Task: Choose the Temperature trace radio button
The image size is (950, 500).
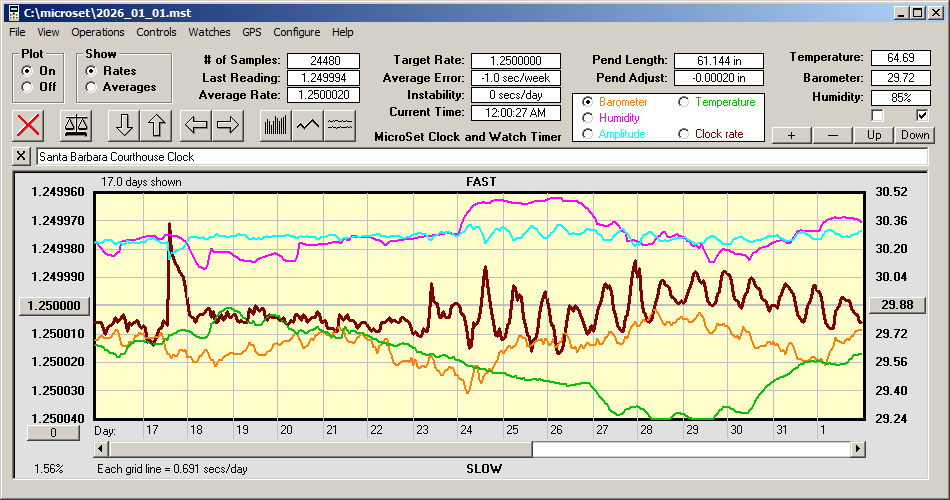Action: click(684, 102)
